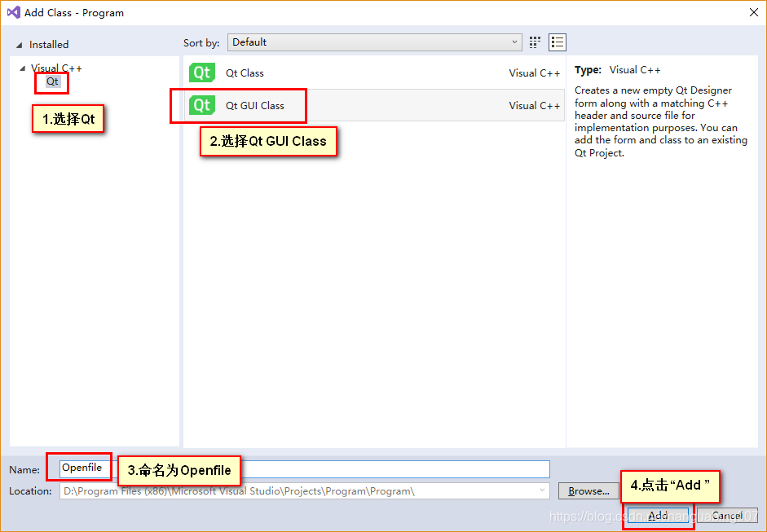Click the Cancel button
This screenshot has width=767, height=532.
coord(727,516)
